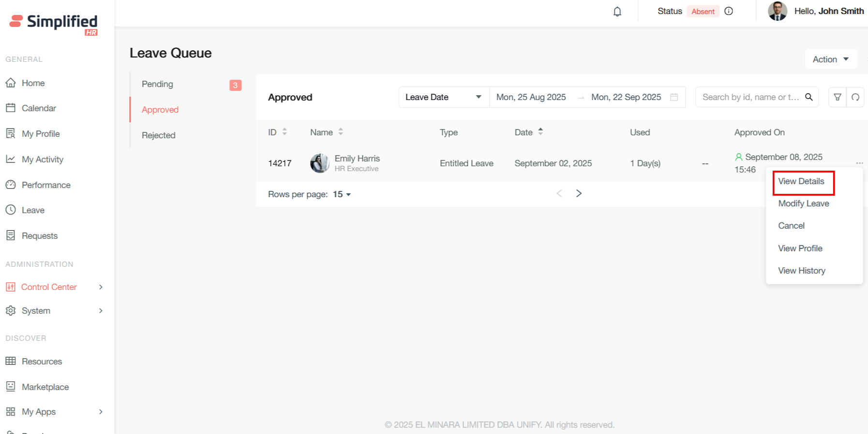Image resolution: width=868 pixels, height=434 pixels.
Task: Sort table by Date column
Action: [x=540, y=132]
